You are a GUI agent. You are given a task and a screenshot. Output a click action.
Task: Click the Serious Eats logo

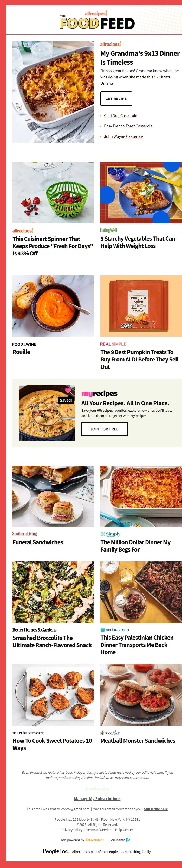pos(115,630)
